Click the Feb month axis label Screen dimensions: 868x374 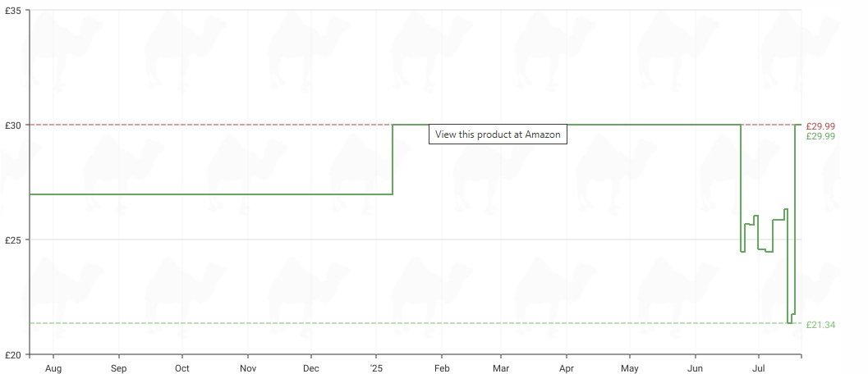pos(441,368)
